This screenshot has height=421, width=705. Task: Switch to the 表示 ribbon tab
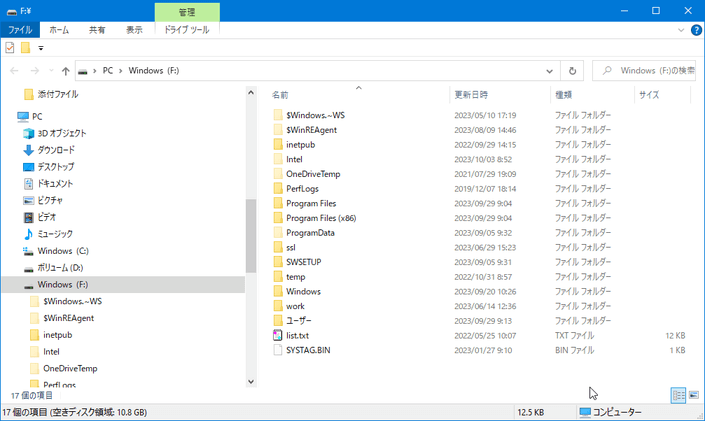coord(134,30)
